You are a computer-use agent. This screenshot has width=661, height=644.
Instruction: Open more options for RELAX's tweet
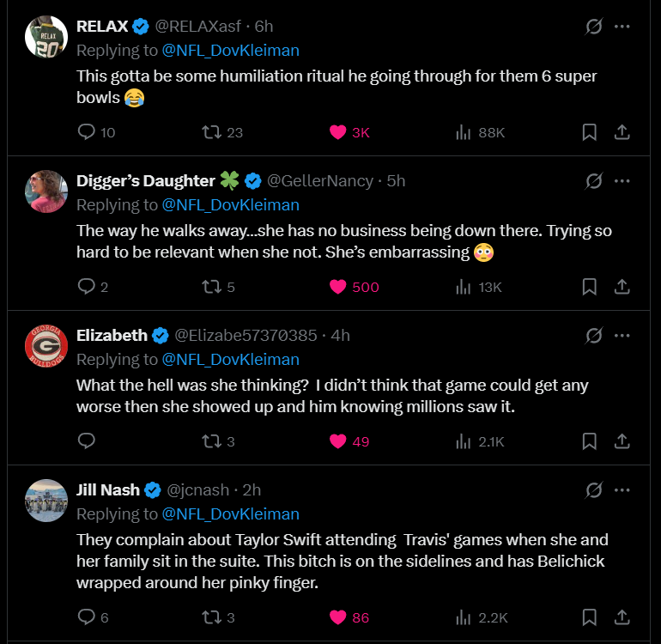point(622,27)
